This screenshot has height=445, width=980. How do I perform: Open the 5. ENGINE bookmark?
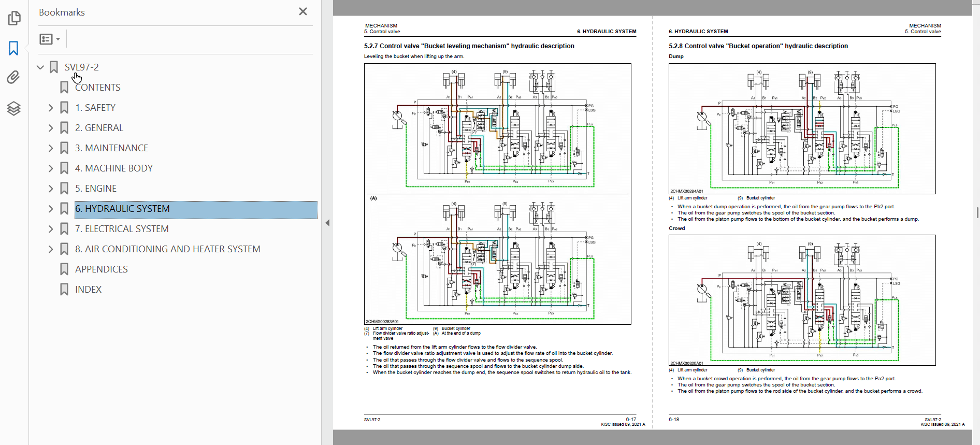pos(95,189)
